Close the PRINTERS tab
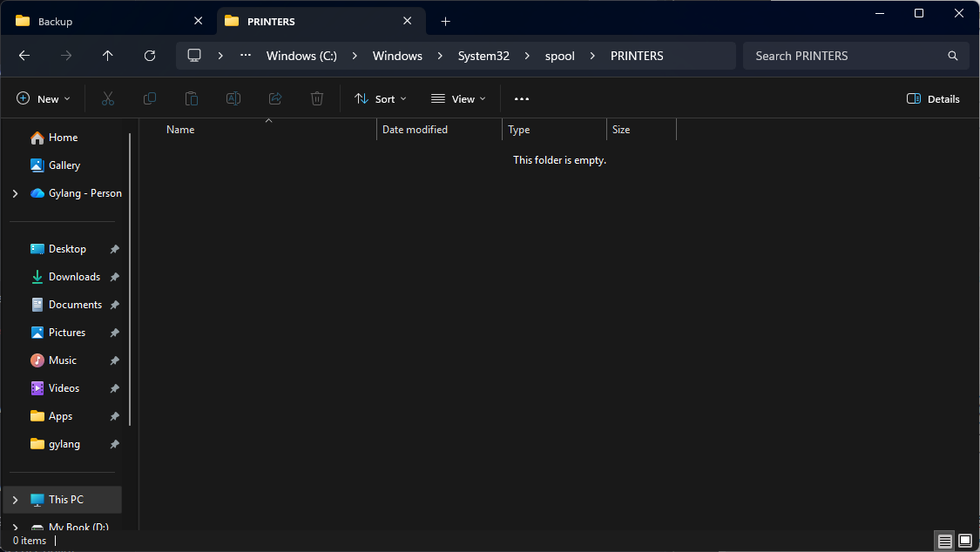Viewport: 980px width, 552px height. pyautogui.click(x=407, y=21)
